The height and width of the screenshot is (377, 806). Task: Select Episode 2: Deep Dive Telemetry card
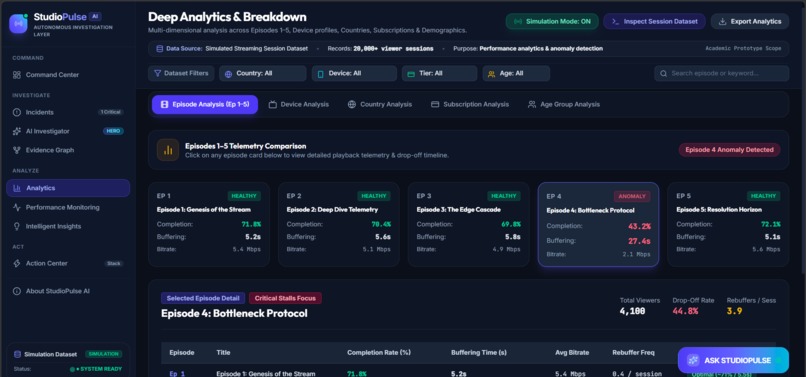click(339, 224)
